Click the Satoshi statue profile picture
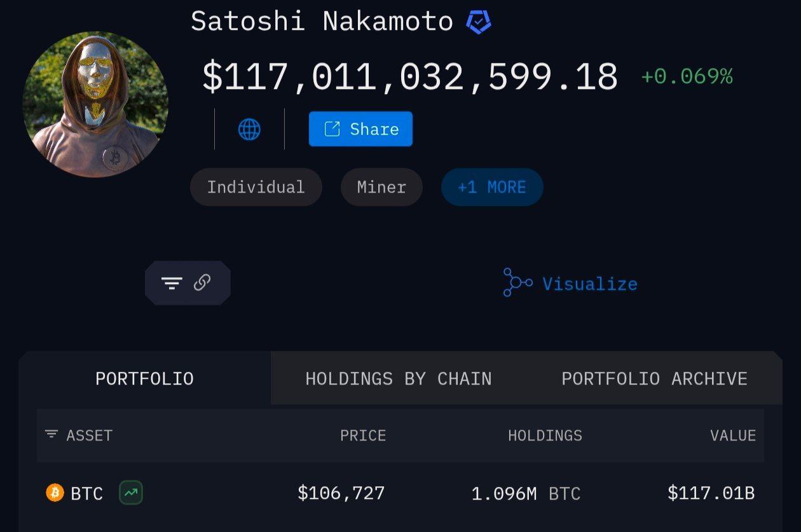Viewport: 801px width, 532px height. (95, 104)
